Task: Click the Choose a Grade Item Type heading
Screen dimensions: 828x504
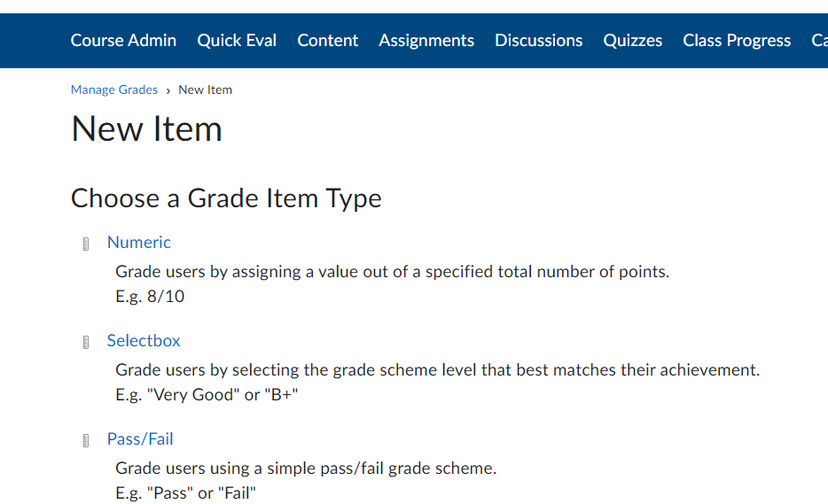Action: pyautogui.click(x=226, y=198)
